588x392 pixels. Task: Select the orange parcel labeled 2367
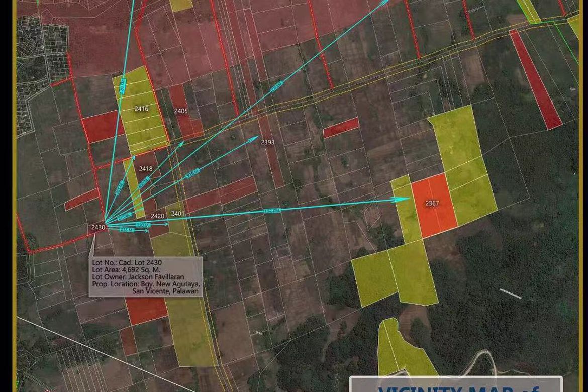(x=434, y=206)
